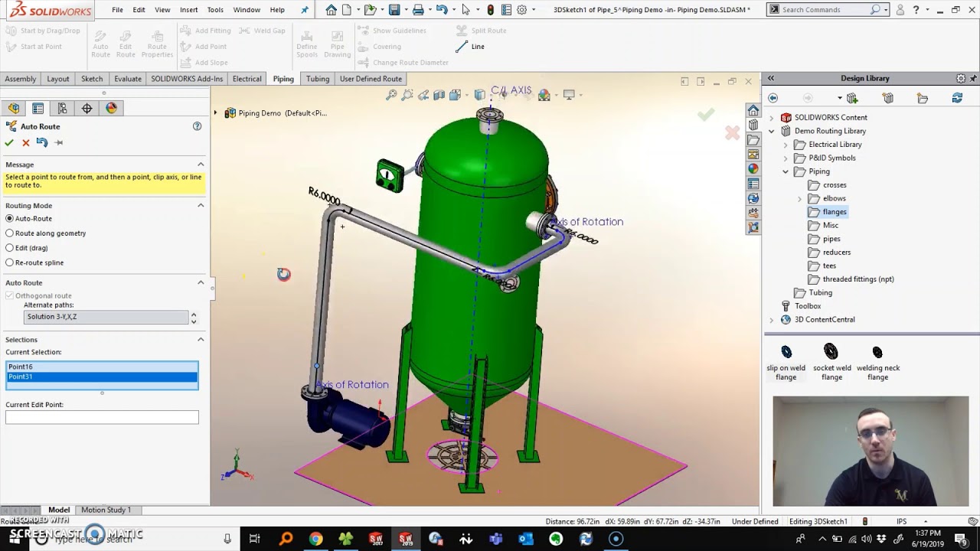The height and width of the screenshot is (551, 980).
Task: Expand SOLIDWORKS Content tree node
Action: 772,118
